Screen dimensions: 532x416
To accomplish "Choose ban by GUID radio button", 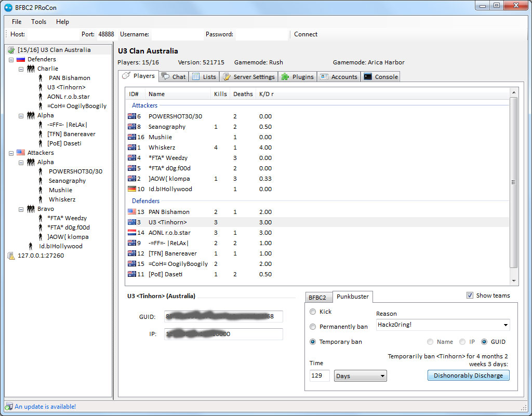I will coord(484,342).
